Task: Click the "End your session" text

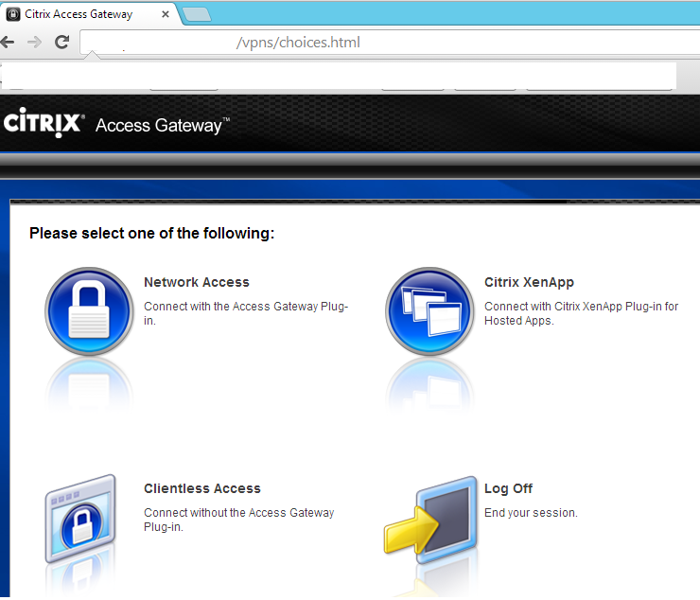Action: click(x=530, y=513)
